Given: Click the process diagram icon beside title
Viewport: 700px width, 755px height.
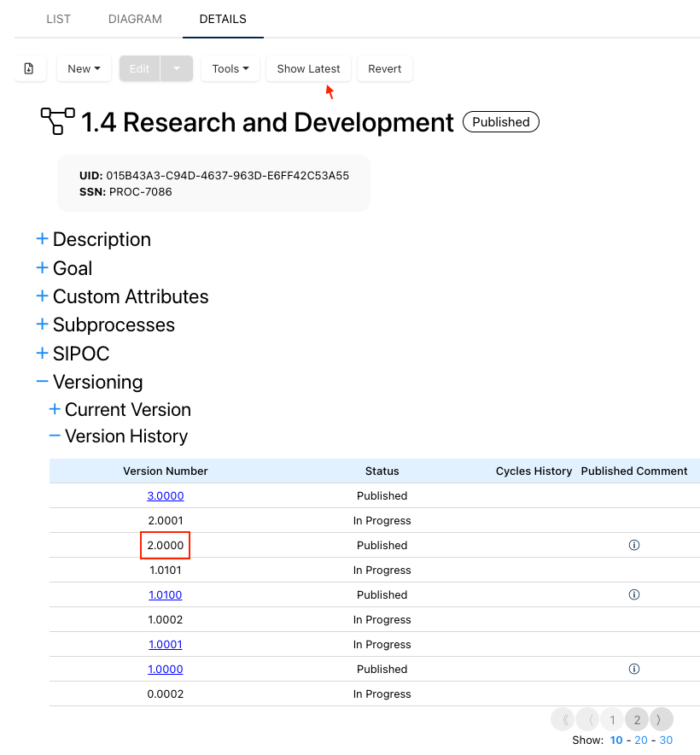Looking at the screenshot, I should tap(57, 122).
